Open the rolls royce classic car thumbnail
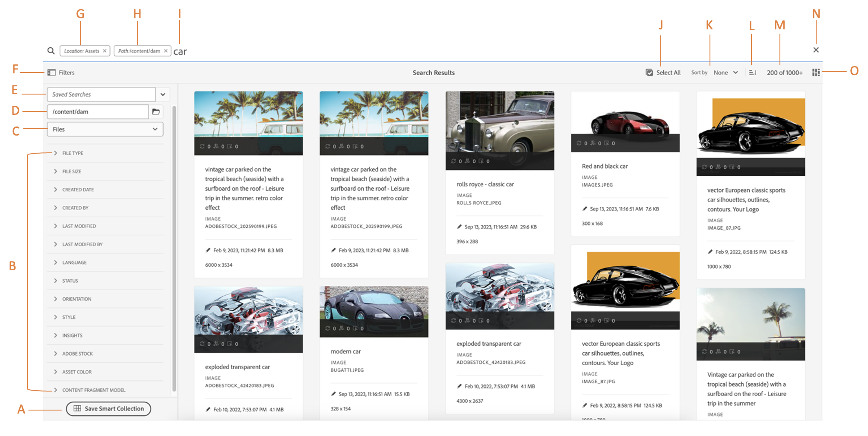The height and width of the screenshot is (436, 868). [x=500, y=130]
